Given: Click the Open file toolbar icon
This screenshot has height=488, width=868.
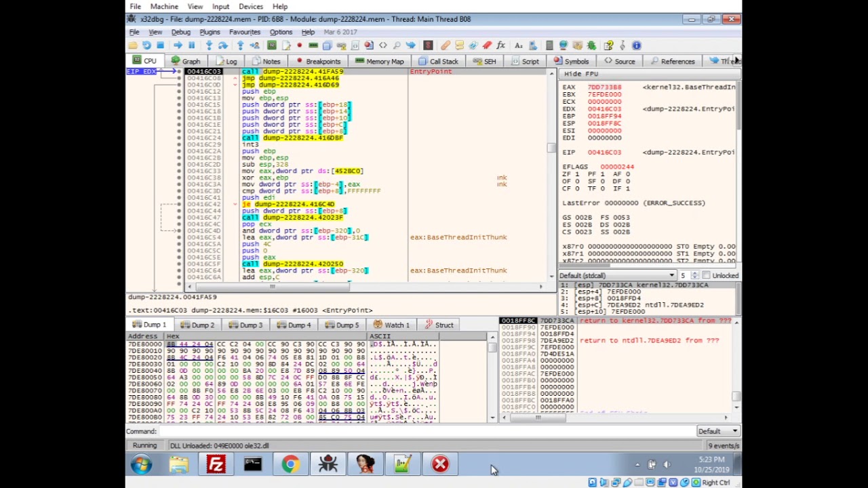Looking at the screenshot, I should 132,45.
